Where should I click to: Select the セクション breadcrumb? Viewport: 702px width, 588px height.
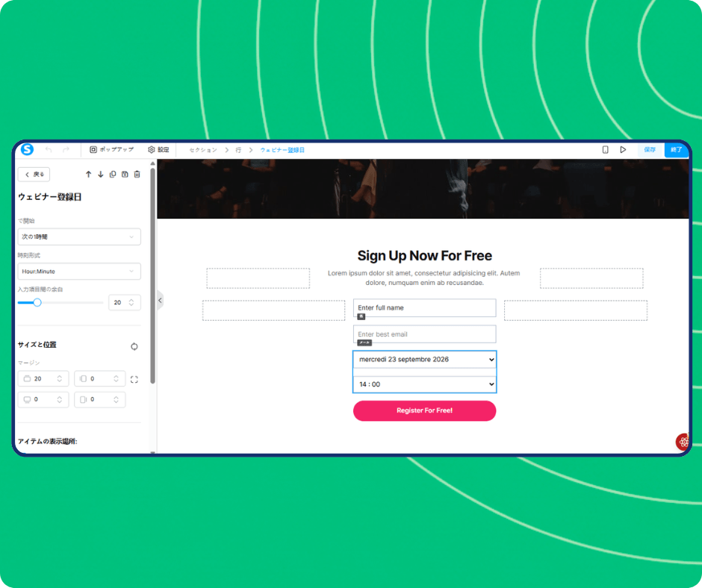(203, 150)
